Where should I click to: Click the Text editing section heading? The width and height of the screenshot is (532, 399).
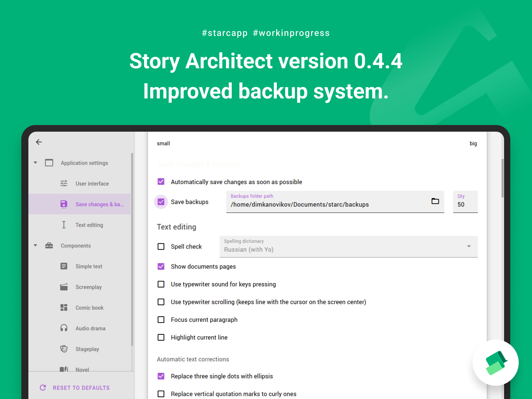176,227
